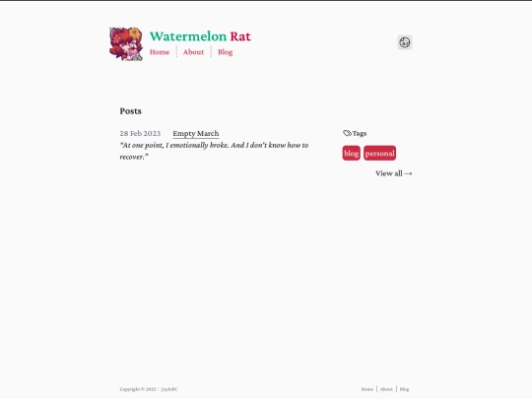Click the Posts section heading
This screenshot has width=532, height=399.
coord(131,111)
